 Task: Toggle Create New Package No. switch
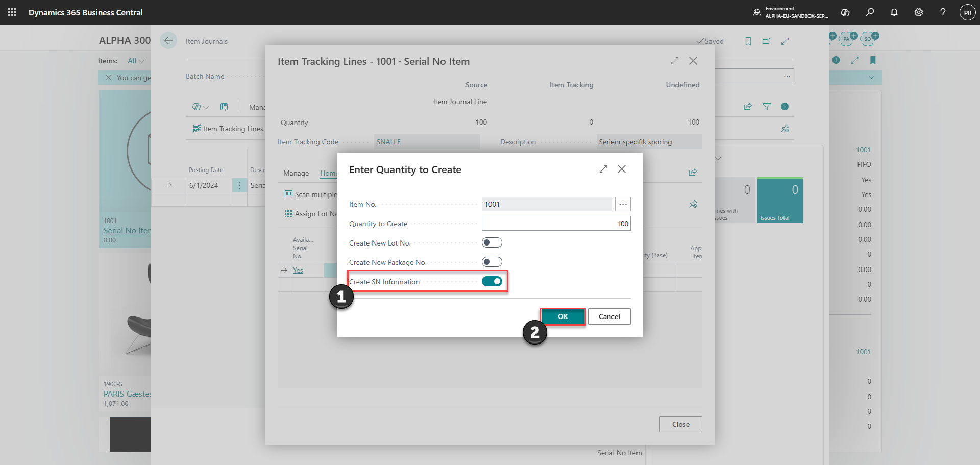[492, 262]
